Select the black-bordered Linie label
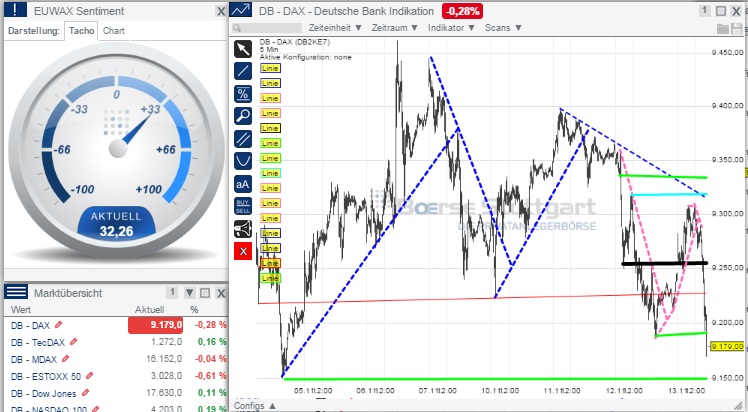 click(x=270, y=128)
